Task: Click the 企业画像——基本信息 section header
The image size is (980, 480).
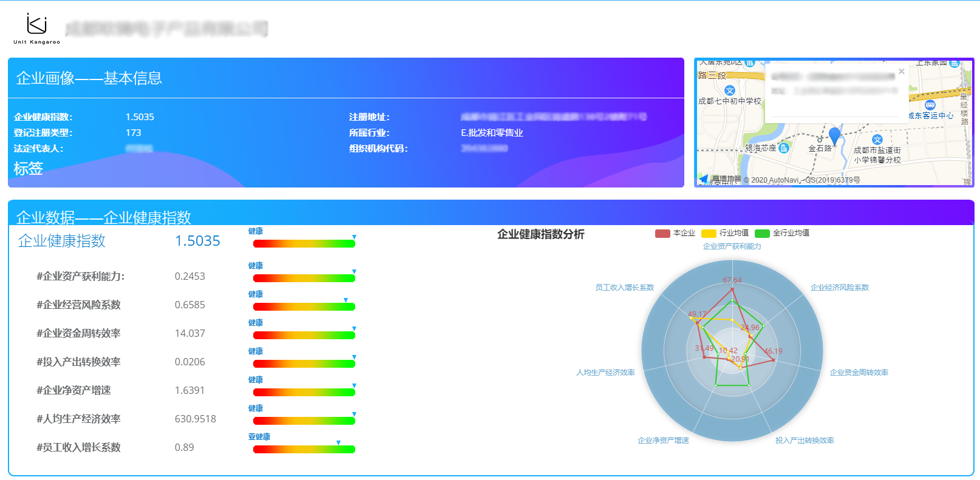Action: pos(89,78)
